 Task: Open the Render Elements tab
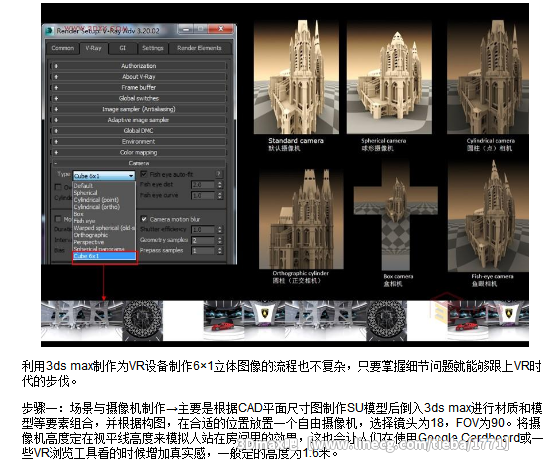[x=199, y=48]
